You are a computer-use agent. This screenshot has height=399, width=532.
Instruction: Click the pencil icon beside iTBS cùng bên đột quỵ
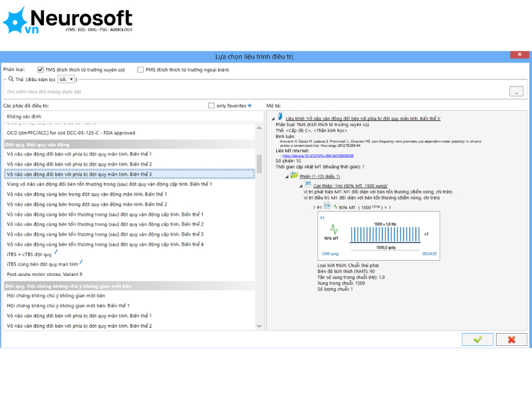point(81,262)
